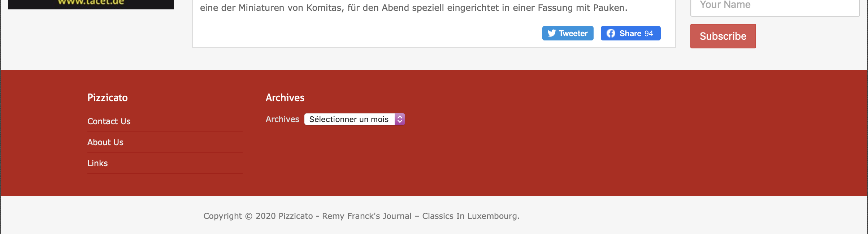
Task: Open the Contact Us footer link
Action: tap(109, 121)
